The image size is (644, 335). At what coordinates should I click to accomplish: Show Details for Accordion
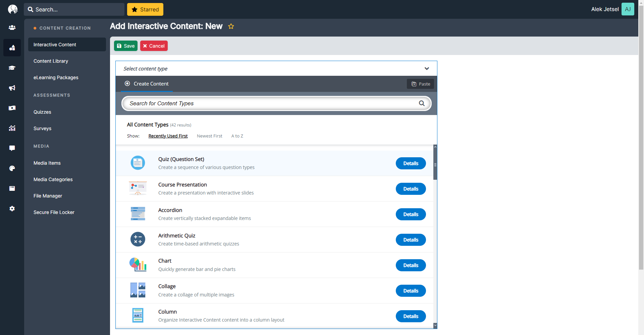pyautogui.click(x=411, y=214)
